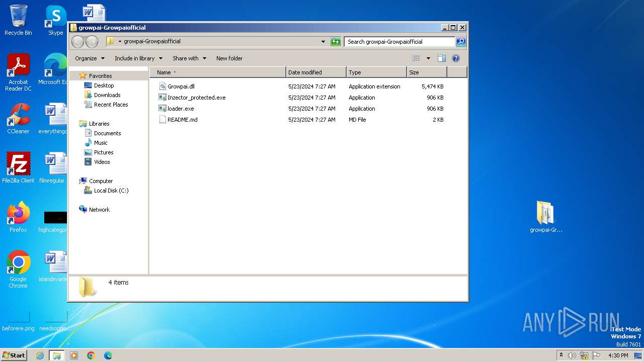Sort files by Size column
The image size is (644, 362).
[427, 72]
